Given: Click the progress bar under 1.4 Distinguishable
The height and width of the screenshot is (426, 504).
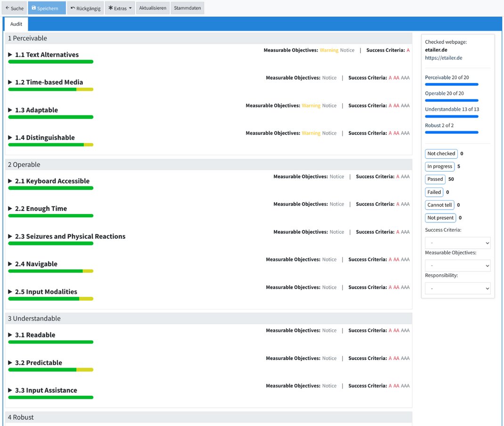Looking at the screenshot, I should (x=50, y=145).
